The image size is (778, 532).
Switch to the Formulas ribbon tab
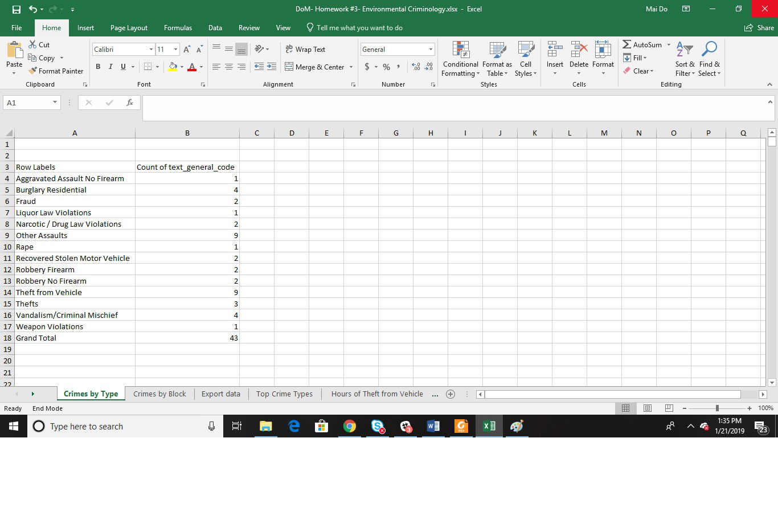pyautogui.click(x=178, y=27)
